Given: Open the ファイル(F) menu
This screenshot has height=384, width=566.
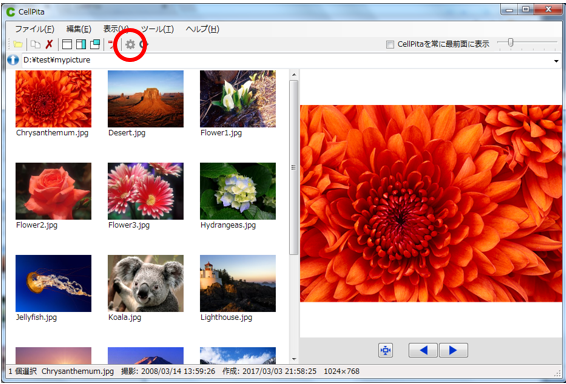Looking at the screenshot, I should coord(35,29).
